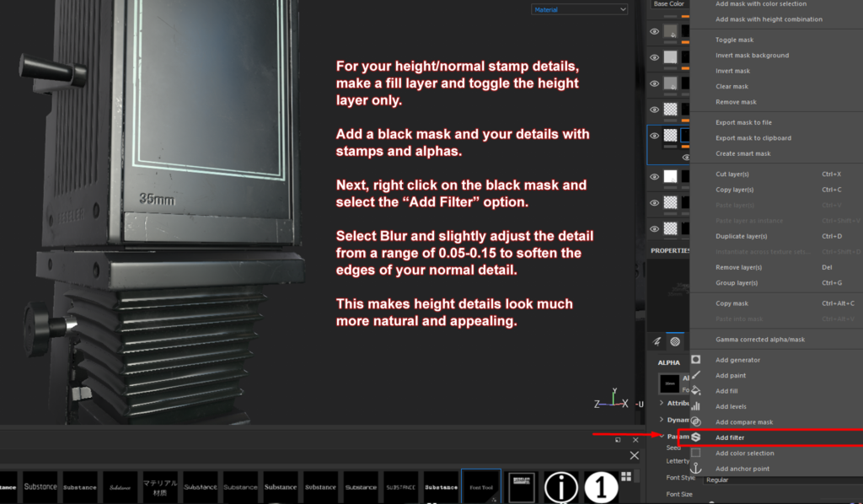
Task: Open the grid view icon in the shelf
Action: [627, 478]
